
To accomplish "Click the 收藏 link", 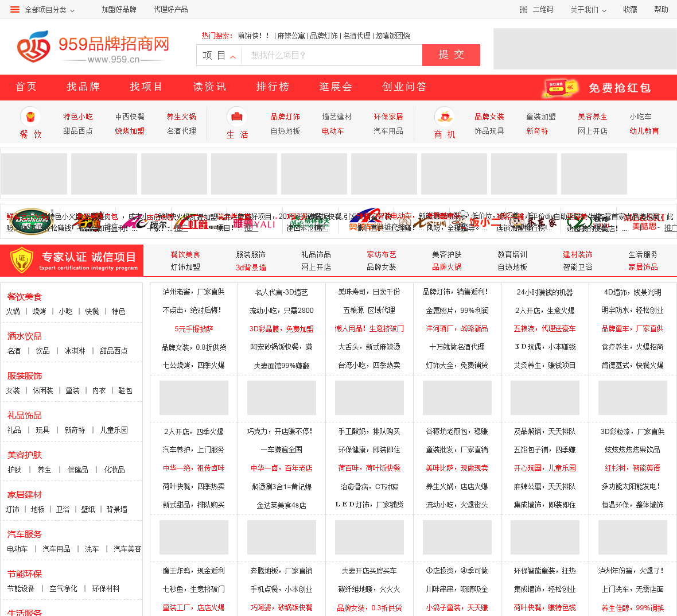I will pos(630,10).
